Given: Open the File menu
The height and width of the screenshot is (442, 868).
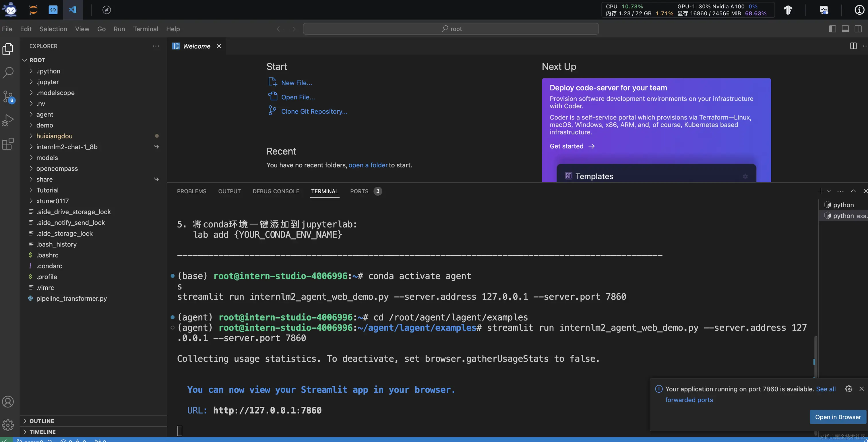Looking at the screenshot, I should pos(7,29).
